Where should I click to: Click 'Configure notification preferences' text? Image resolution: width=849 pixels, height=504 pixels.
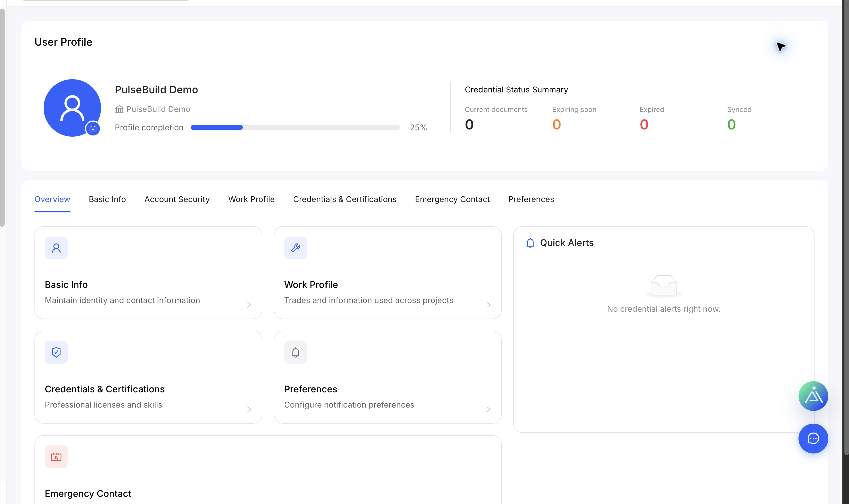point(349,405)
